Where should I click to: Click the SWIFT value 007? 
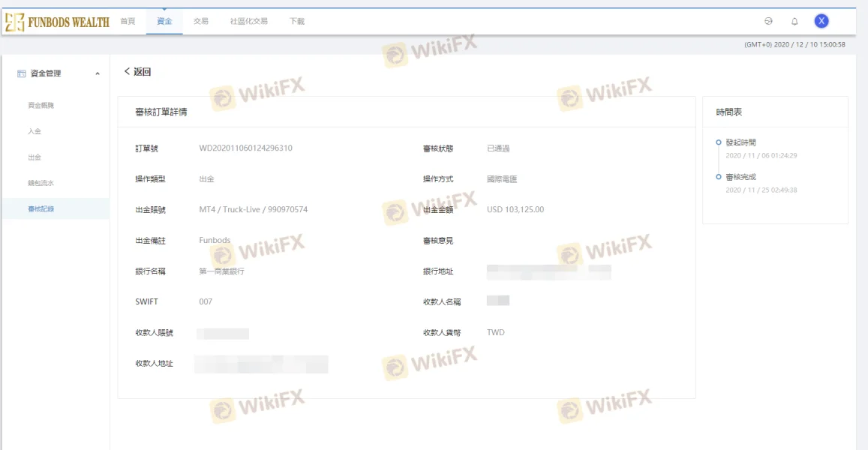click(206, 301)
